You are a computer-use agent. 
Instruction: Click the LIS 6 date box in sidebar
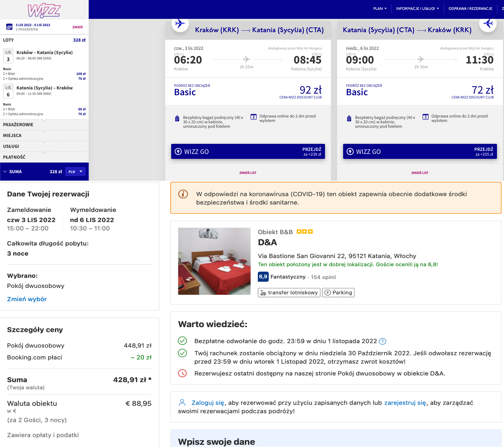tap(8, 91)
